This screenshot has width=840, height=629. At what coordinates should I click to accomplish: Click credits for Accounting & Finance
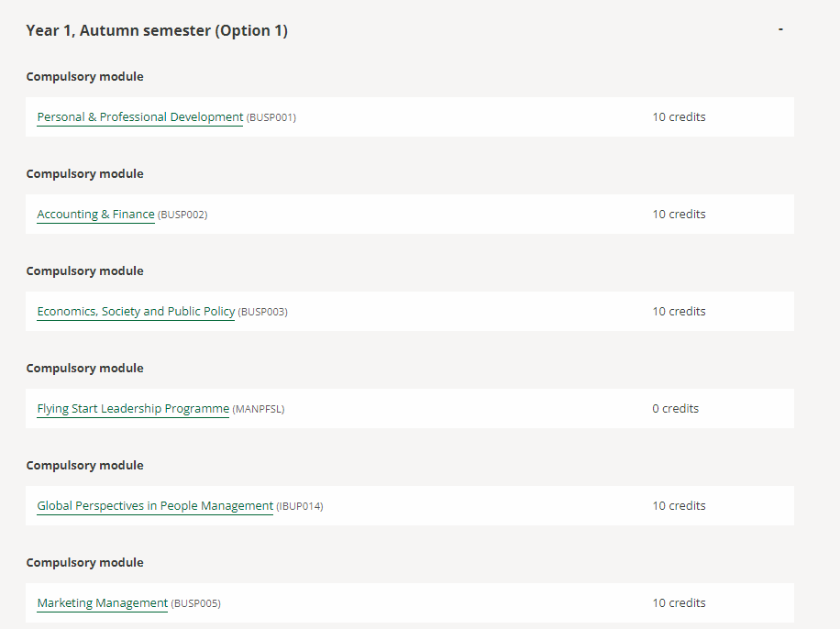tap(679, 215)
